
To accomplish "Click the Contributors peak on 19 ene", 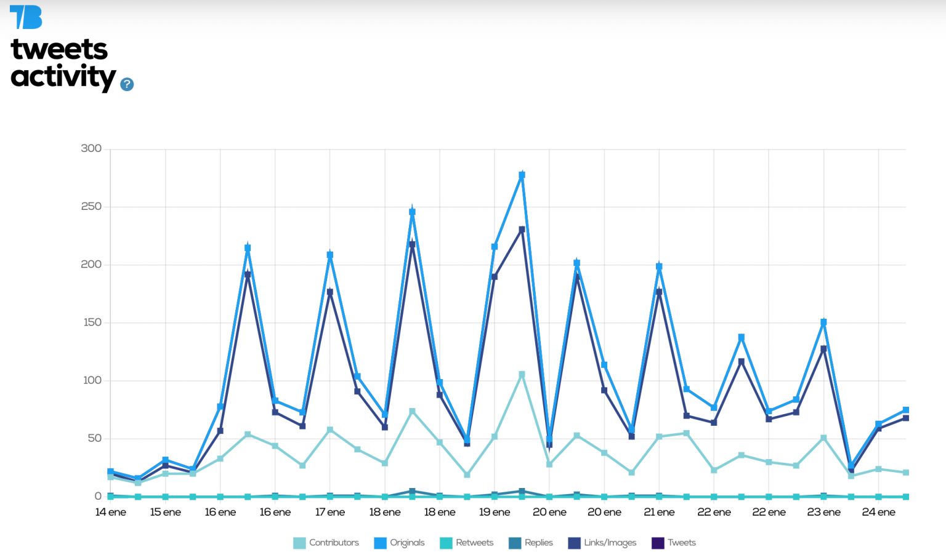I will pos(521,373).
